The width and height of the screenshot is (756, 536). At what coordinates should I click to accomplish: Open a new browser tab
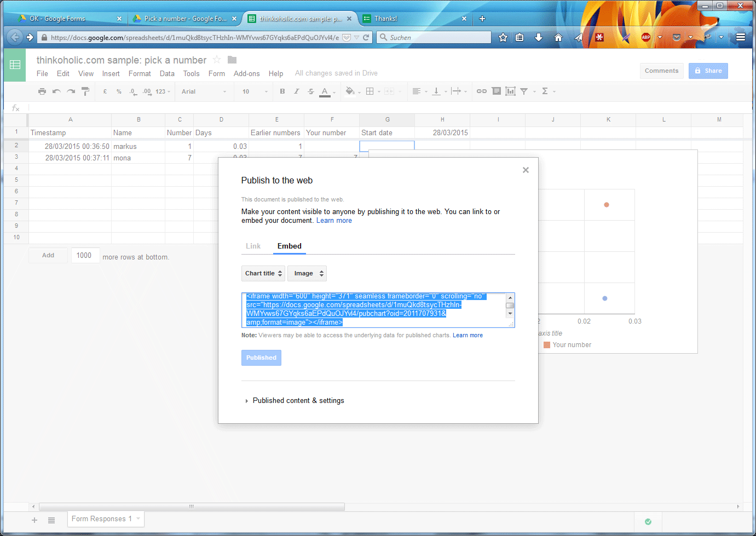pyautogui.click(x=482, y=19)
